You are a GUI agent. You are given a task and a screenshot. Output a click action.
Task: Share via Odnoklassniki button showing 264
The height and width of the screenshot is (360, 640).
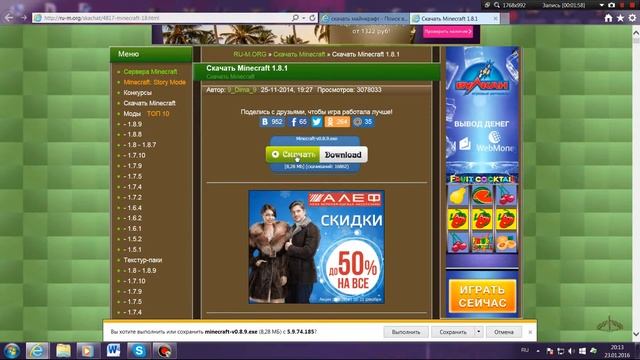[x=337, y=122]
